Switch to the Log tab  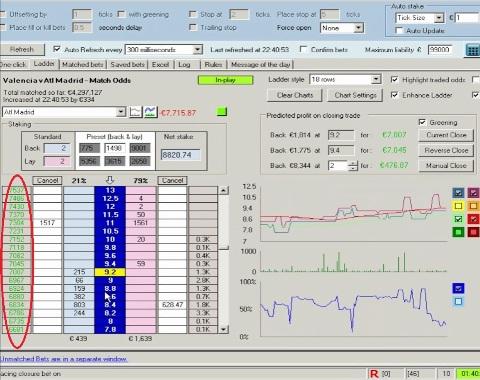click(x=184, y=64)
